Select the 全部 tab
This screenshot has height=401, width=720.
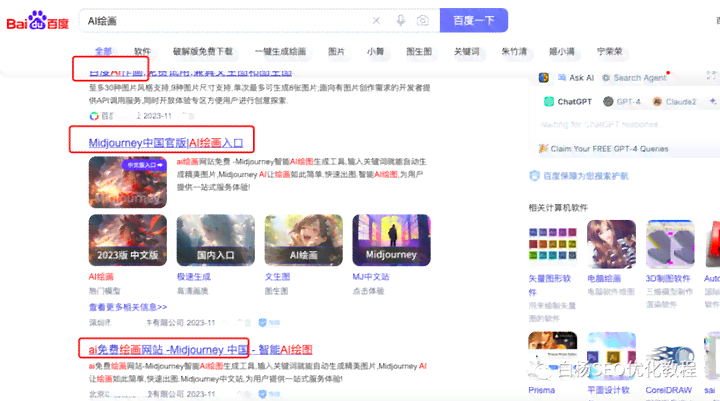(x=103, y=51)
